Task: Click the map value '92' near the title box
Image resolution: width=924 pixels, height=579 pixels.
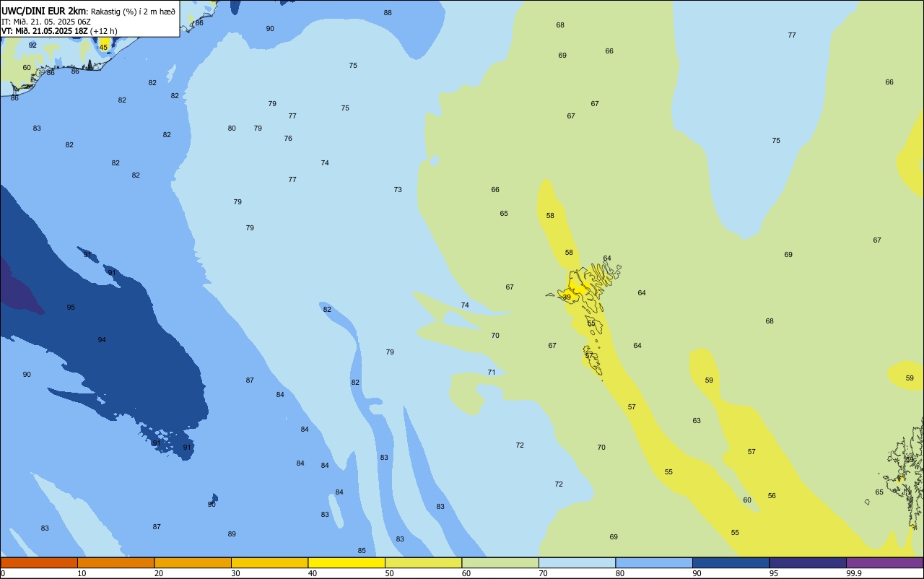Action: click(x=32, y=45)
